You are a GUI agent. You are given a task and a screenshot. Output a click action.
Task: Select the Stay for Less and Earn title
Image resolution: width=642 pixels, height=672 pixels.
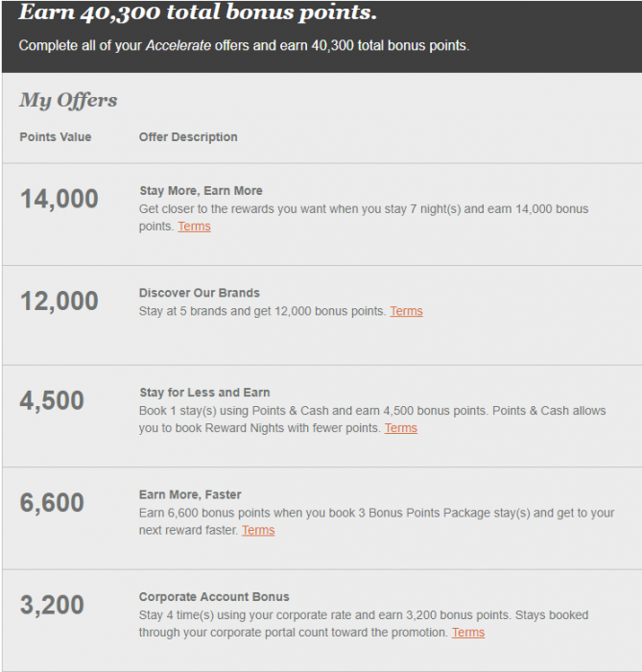(204, 393)
